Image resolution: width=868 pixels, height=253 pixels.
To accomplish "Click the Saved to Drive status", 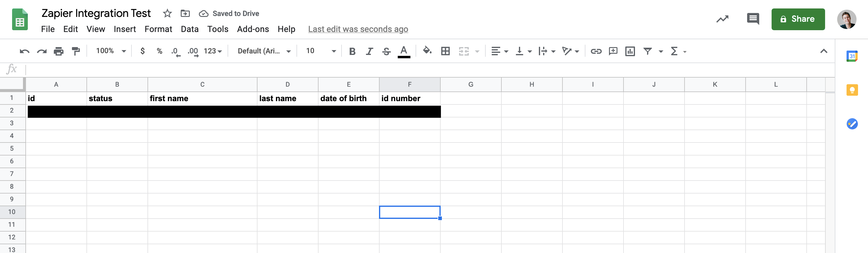I will (229, 14).
